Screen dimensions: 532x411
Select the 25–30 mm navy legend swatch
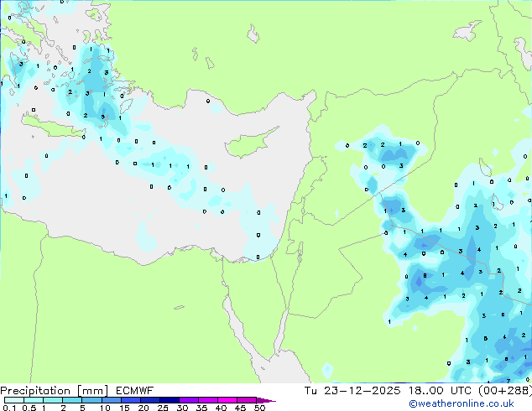click(x=169, y=400)
